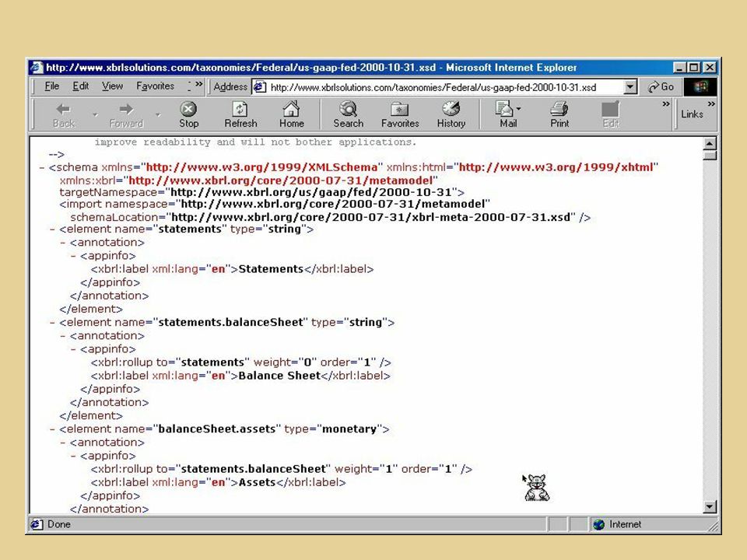Open the Back history dropdown arrow
The height and width of the screenshot is (560, 747).
[x=95, y=115]
